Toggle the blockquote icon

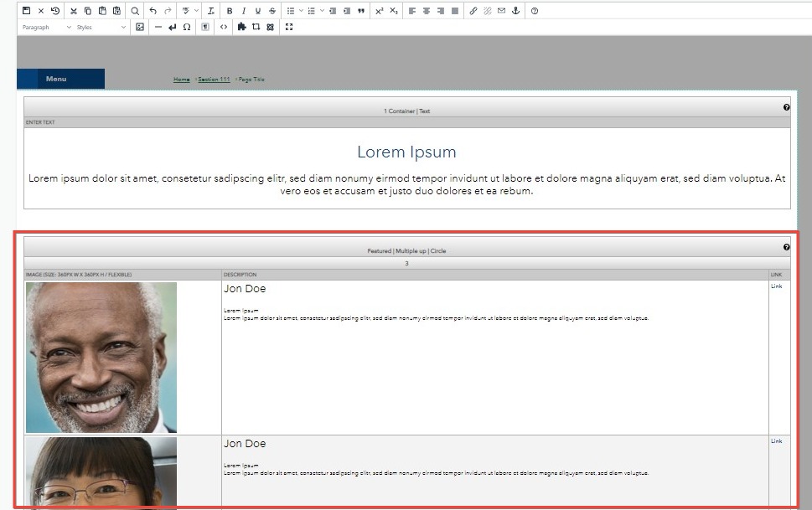click(x=361, y=10)
